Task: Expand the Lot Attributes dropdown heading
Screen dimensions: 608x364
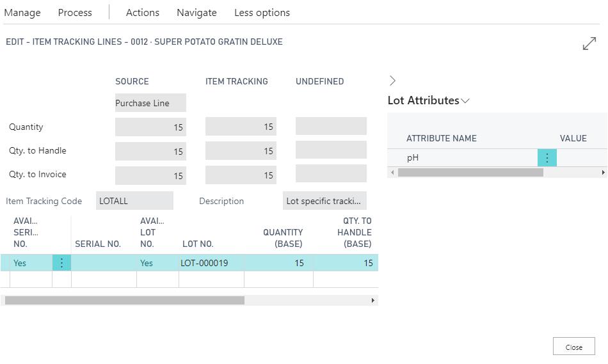Action: coord(429,100)
